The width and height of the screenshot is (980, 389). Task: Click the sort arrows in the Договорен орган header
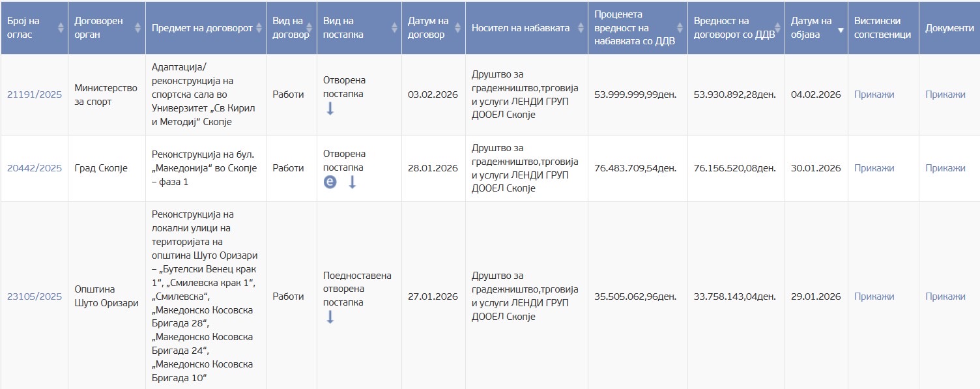137,28
